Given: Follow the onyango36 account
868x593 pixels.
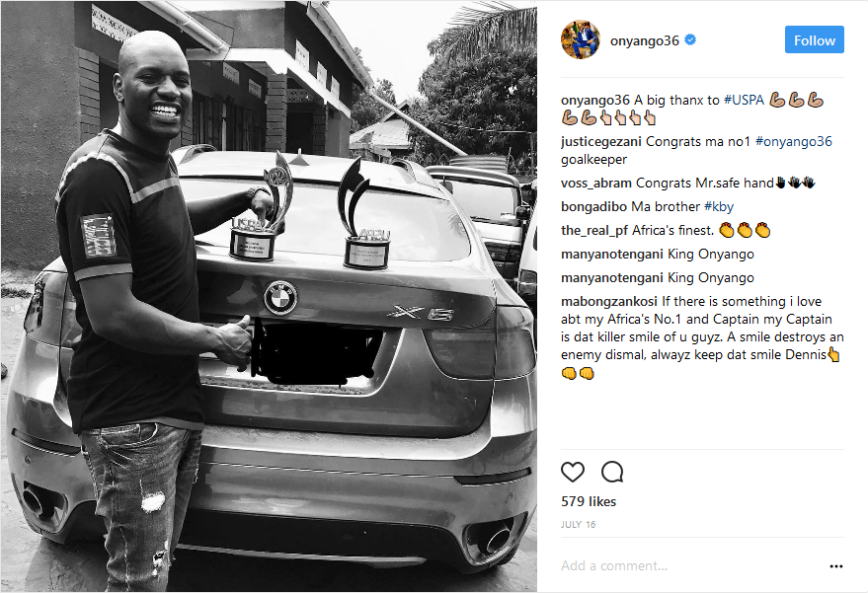Looking at the screenshot, I should coord(815,39).
